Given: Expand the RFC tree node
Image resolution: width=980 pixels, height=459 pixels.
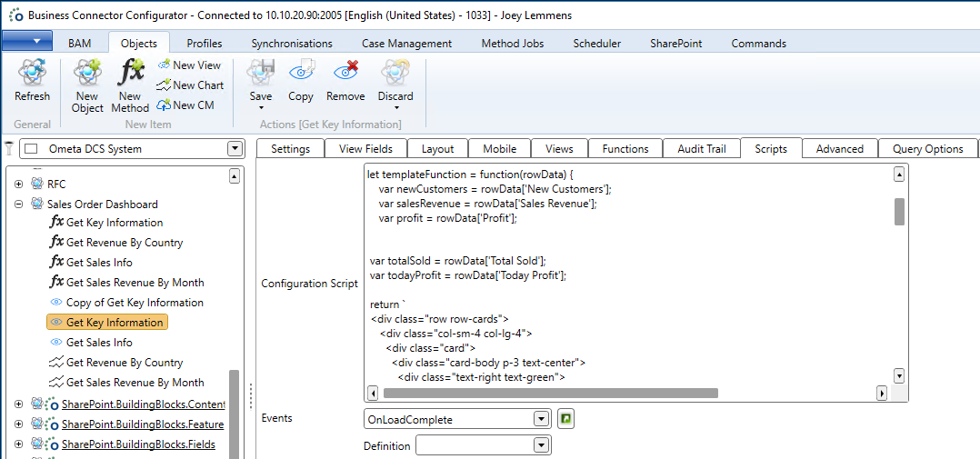Looking at the screenshot, I should click(19, 185).
